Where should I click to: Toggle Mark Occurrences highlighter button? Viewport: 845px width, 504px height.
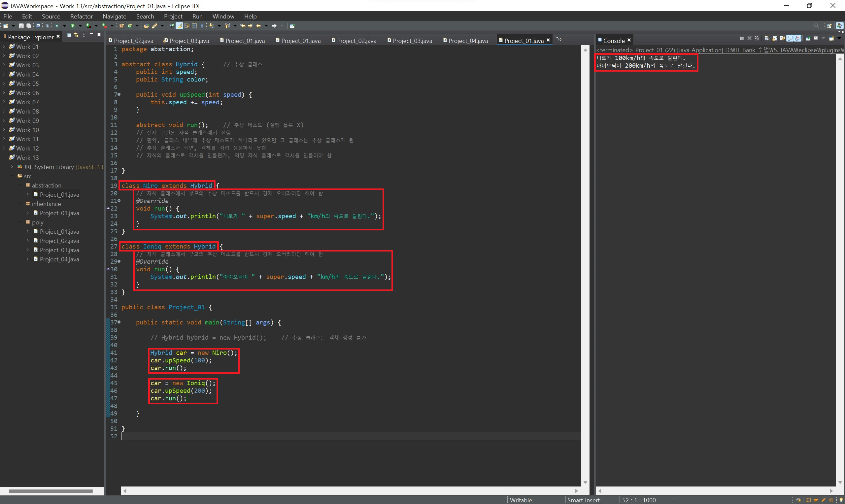179,26
